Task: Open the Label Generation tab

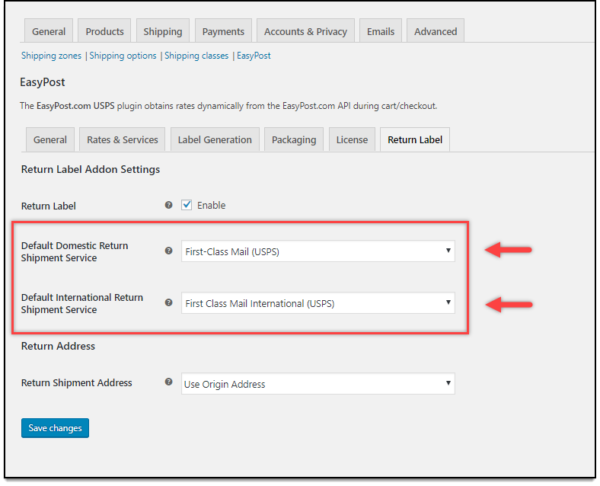Action: (215, 140)
